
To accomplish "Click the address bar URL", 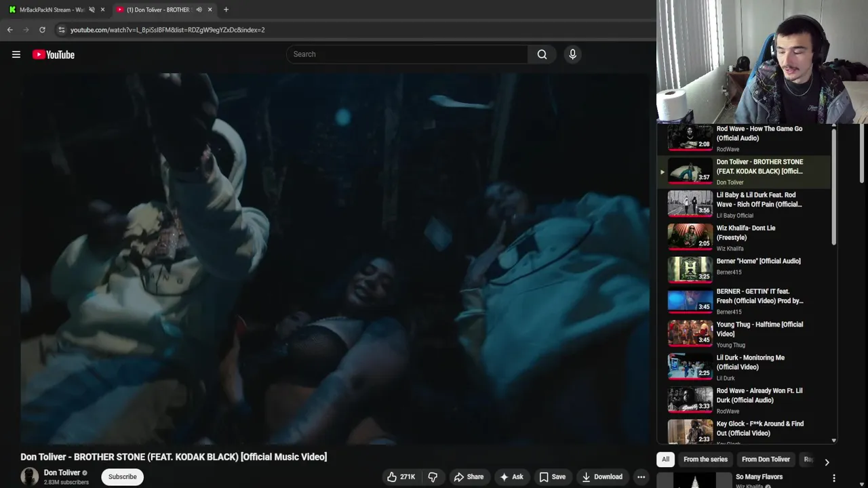I will pyautogui.click(x=167, y=30).
